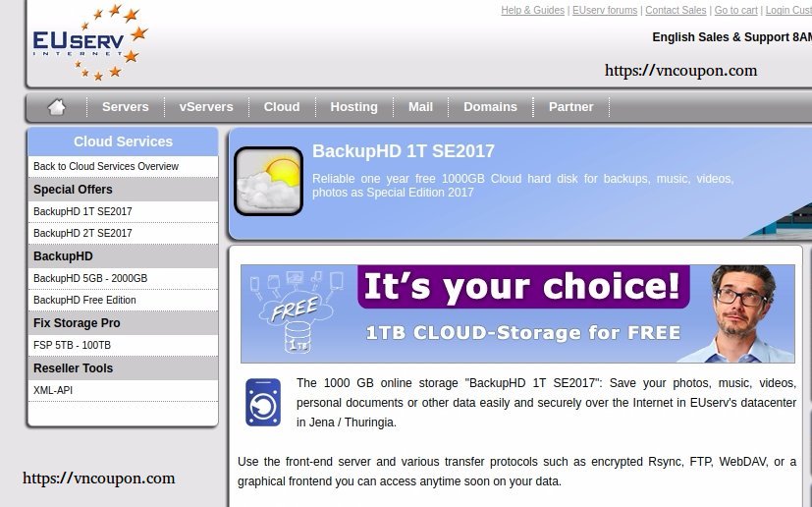
Task: Open the vServers menu
Action: 206,107
